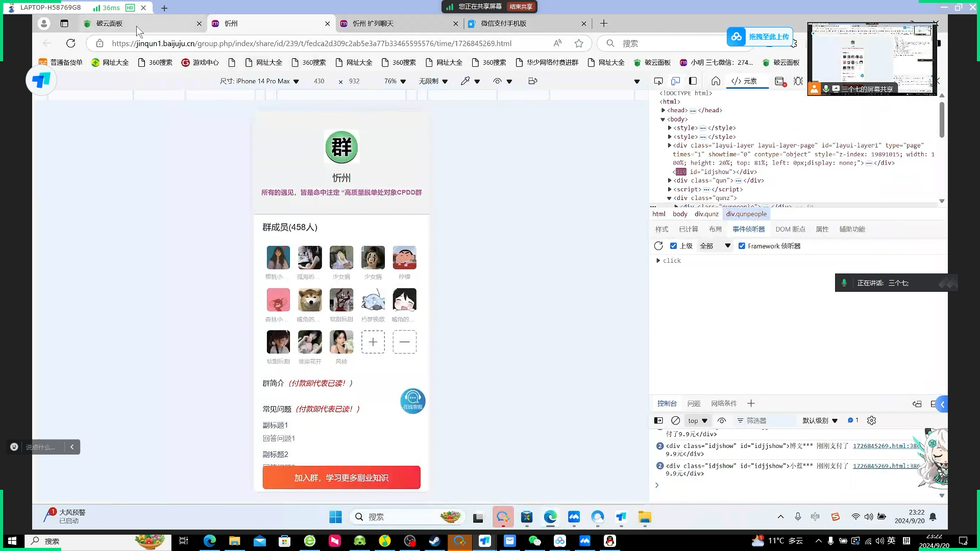The image size is (980, 551).
Task: Toggle Framework 侦听器 checkbox
Action: coord(741,245)
